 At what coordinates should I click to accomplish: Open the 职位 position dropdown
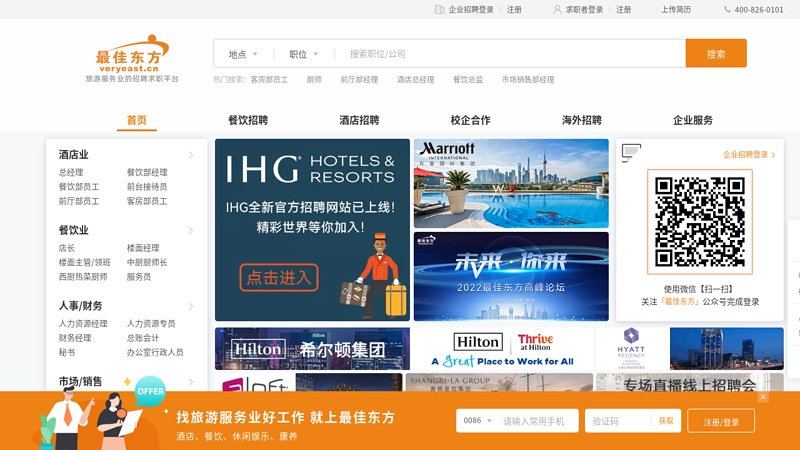[x=303, y=54]
